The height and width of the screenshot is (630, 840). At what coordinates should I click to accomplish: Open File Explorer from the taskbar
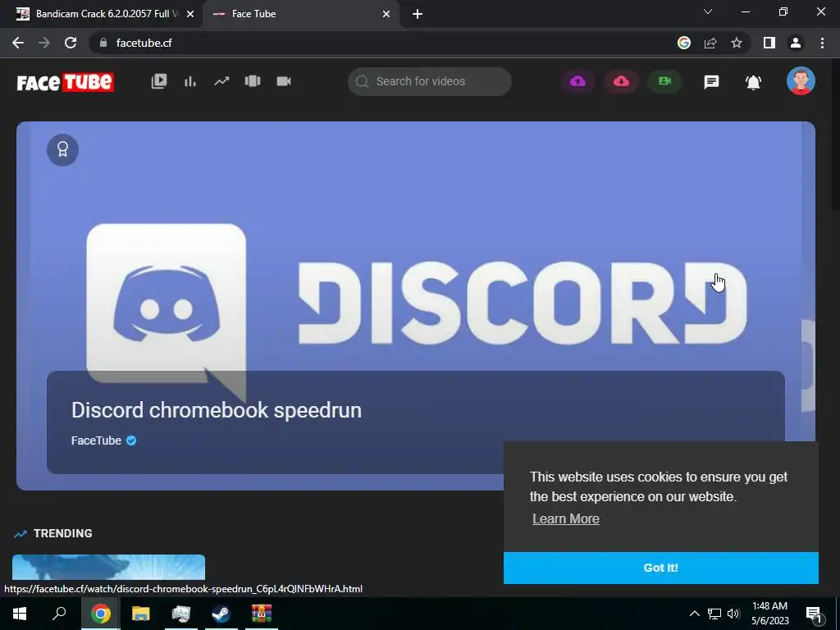click(x=140, y=614)
